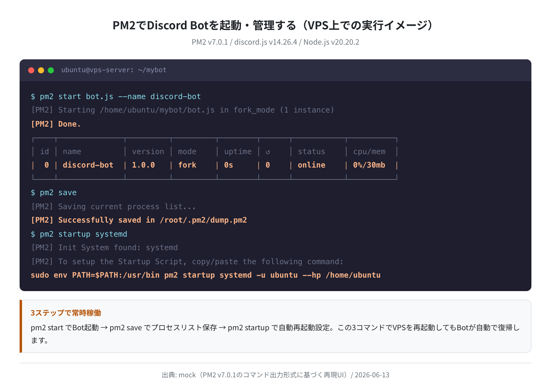The width and height of the screenshot is (551, 392).
Task: Click the Successfully saved in /root/.pm2/dump.pm2 line
Action: click(139, 220)
